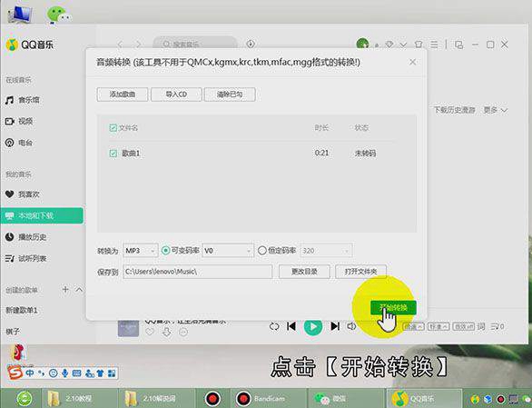Expand the account dropdown arrow in the title bar
532x408 pixels.
(x=403, y=45)
